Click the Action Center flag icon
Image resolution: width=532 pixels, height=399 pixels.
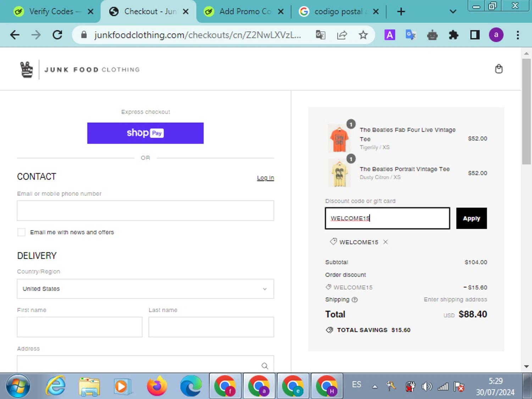click(459, 386)
